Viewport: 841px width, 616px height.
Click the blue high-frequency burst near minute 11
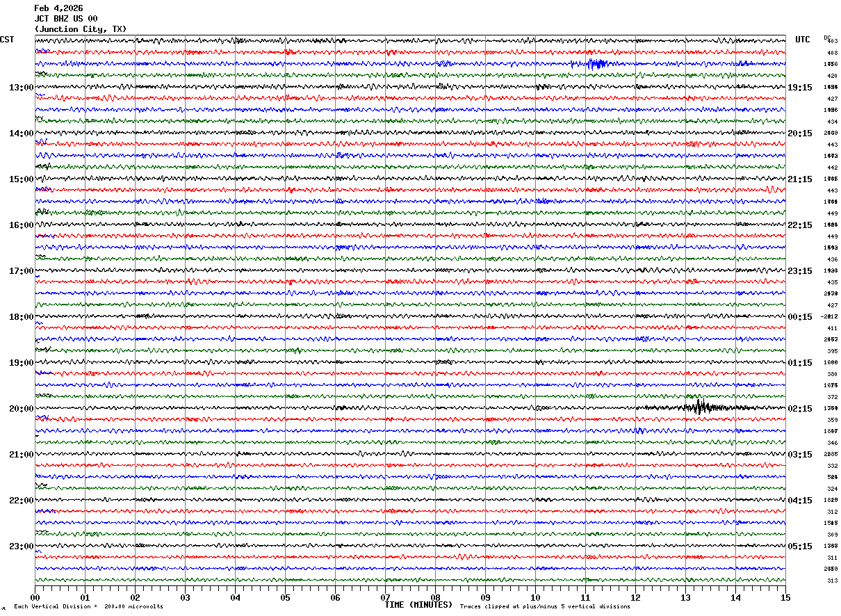pos(596,64)
